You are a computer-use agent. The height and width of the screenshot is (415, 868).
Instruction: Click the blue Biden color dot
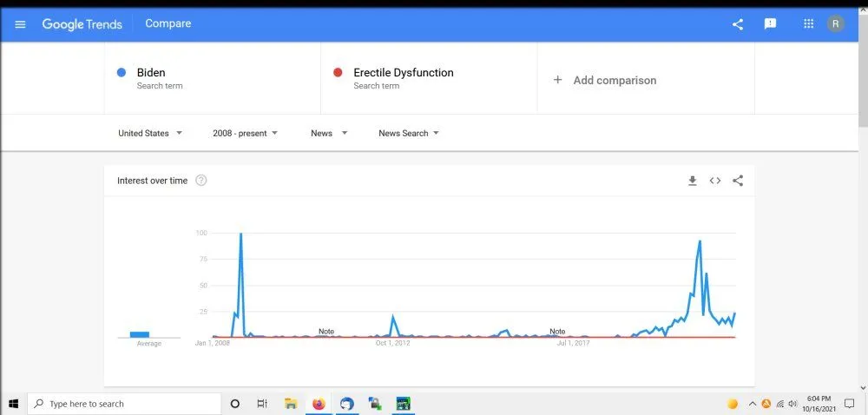(x=122, y=73)
